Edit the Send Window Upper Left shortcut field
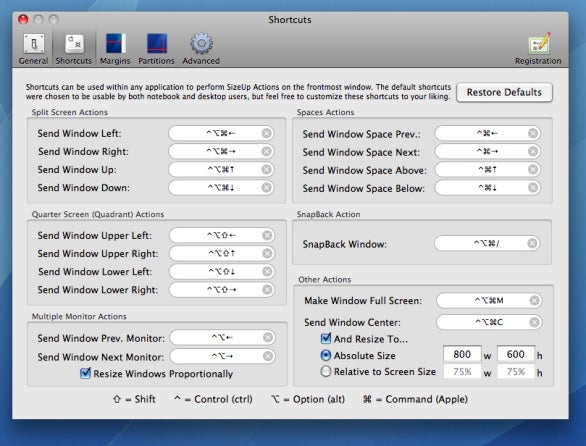 coord(222,235)
